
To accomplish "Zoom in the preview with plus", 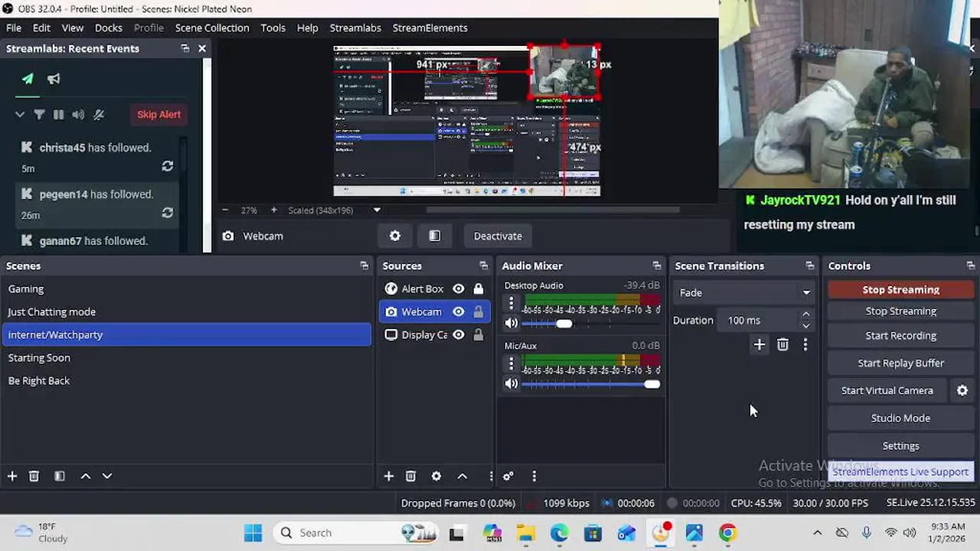I will point(273,210).
